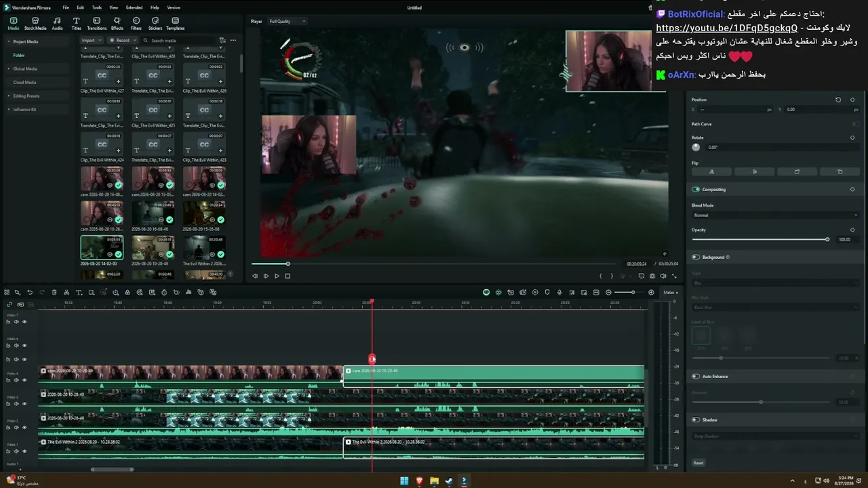Image resolution: width=868 pixels, height=488 pixels.
Task: Switch to the Filters tab
Action: pyautogui.click(x=136, y=24)
